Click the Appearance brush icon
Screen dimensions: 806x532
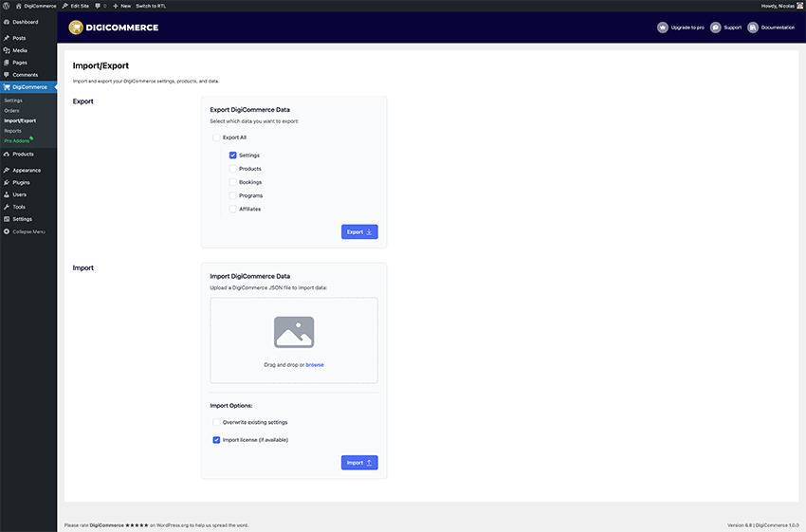pyautogui.click(x=7, y=170)
